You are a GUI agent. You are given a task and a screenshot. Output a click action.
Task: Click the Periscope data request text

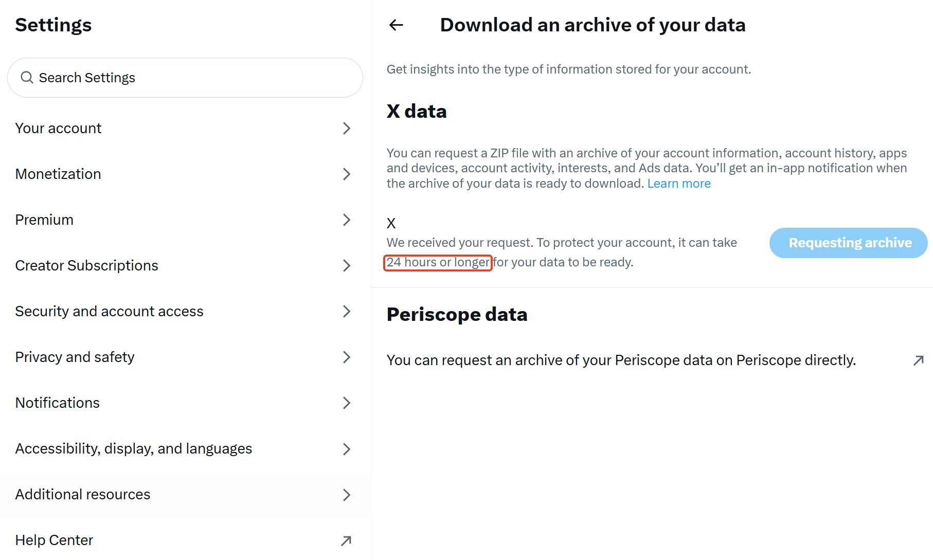(x=621, y=360)
